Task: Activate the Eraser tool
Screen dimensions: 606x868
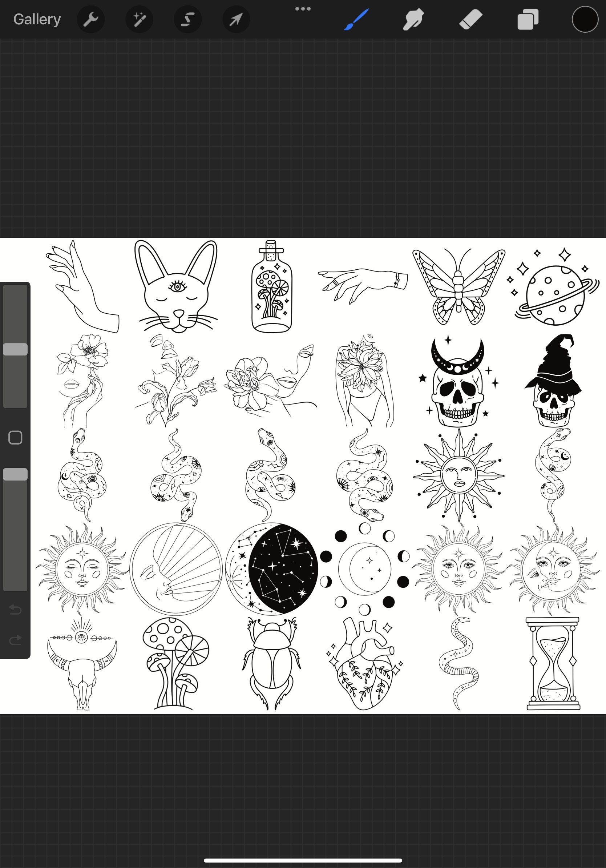Action: pos(470,19)
